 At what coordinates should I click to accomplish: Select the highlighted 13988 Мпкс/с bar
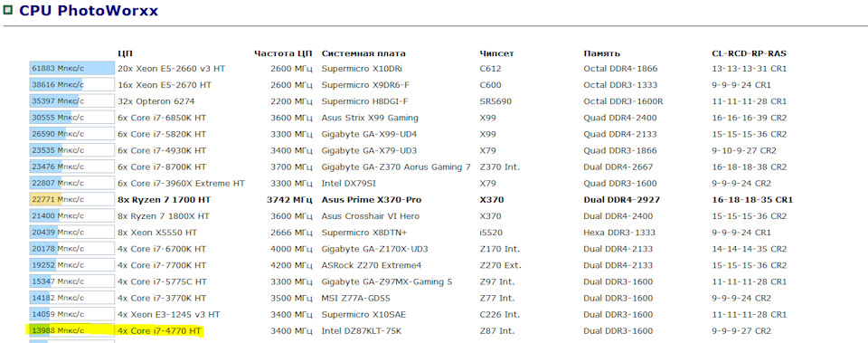[72, 331]
